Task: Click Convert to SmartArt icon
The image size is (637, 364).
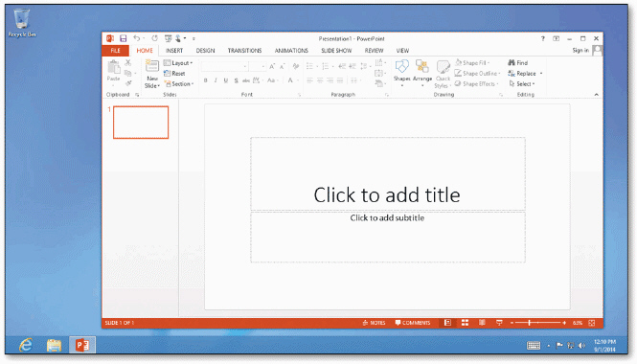Action: click(x=379, y=83)
